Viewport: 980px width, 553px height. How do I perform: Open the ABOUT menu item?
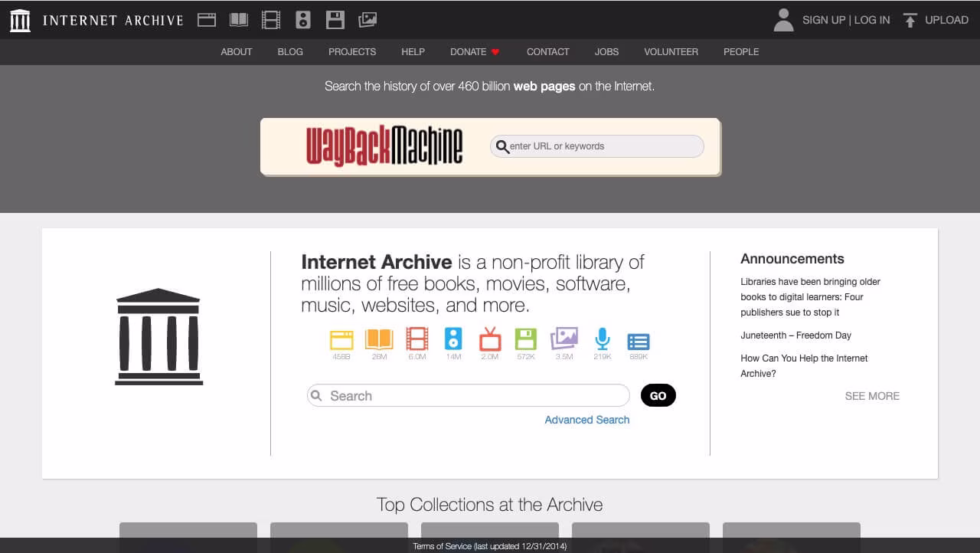click(x=237, y=52)
